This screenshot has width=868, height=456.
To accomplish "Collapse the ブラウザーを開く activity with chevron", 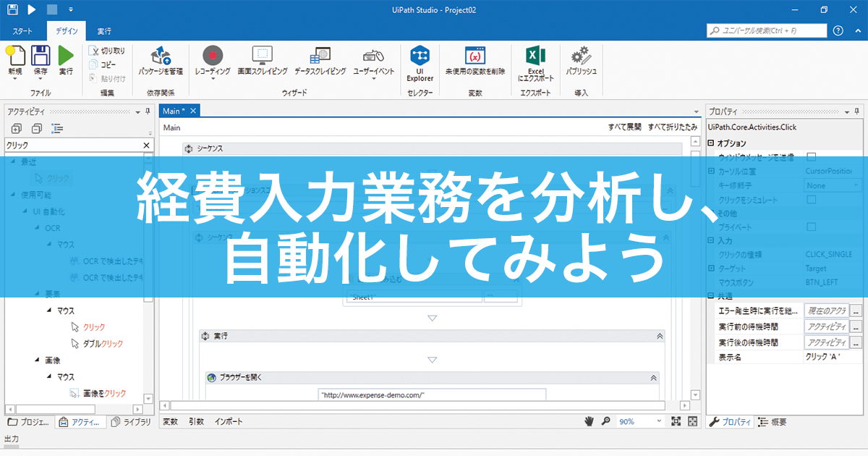I will click(x=653, y=378).
